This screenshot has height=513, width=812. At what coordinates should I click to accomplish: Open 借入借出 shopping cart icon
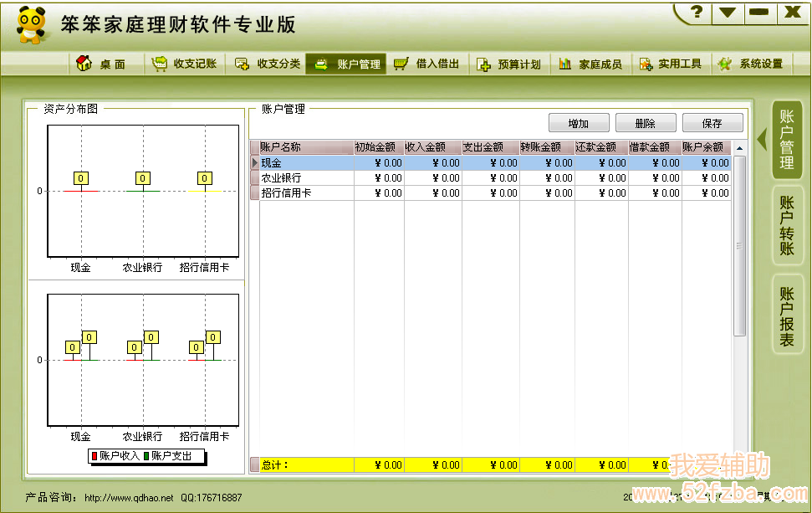click(401, 64)
